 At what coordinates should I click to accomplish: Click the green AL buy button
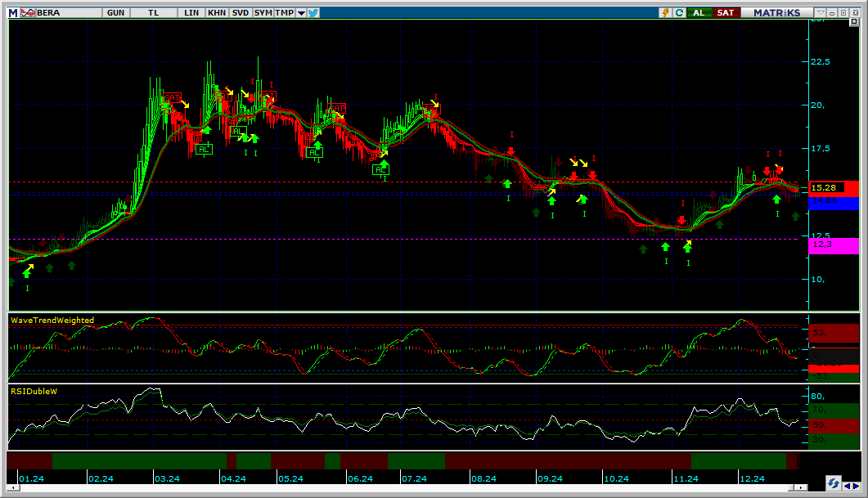pos(699,13)
